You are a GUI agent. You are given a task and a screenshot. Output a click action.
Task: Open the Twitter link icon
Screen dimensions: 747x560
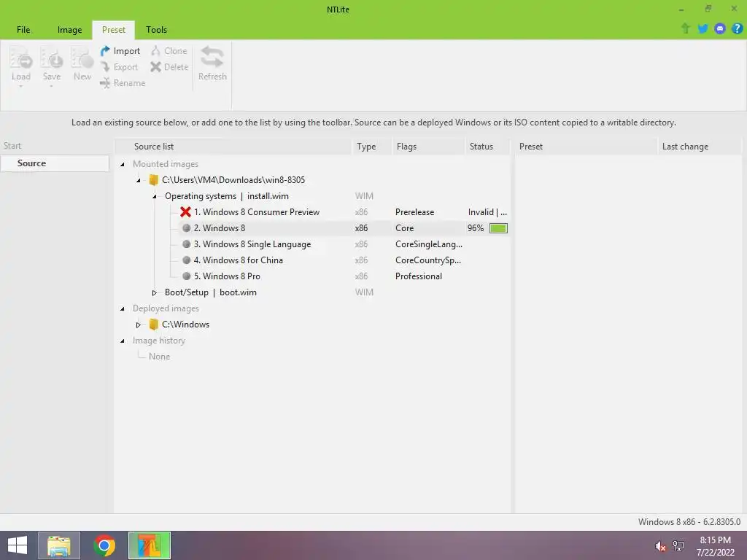click(703, 28)
